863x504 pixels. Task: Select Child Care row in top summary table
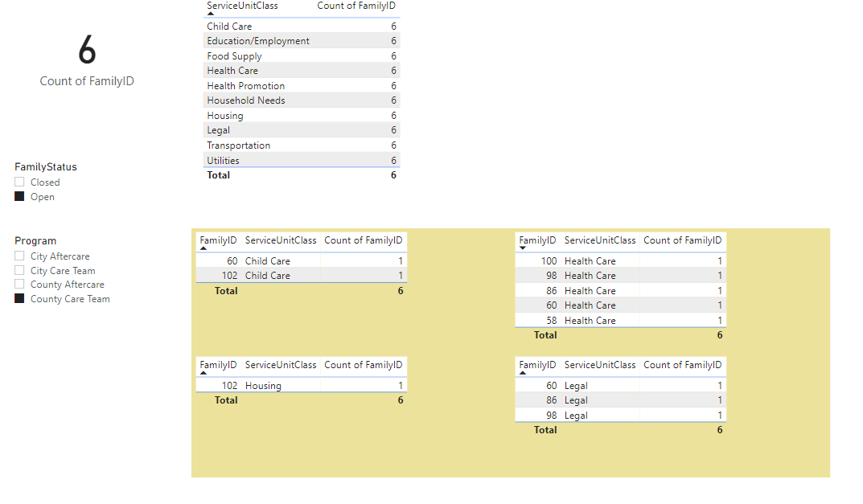pos(302,26)
